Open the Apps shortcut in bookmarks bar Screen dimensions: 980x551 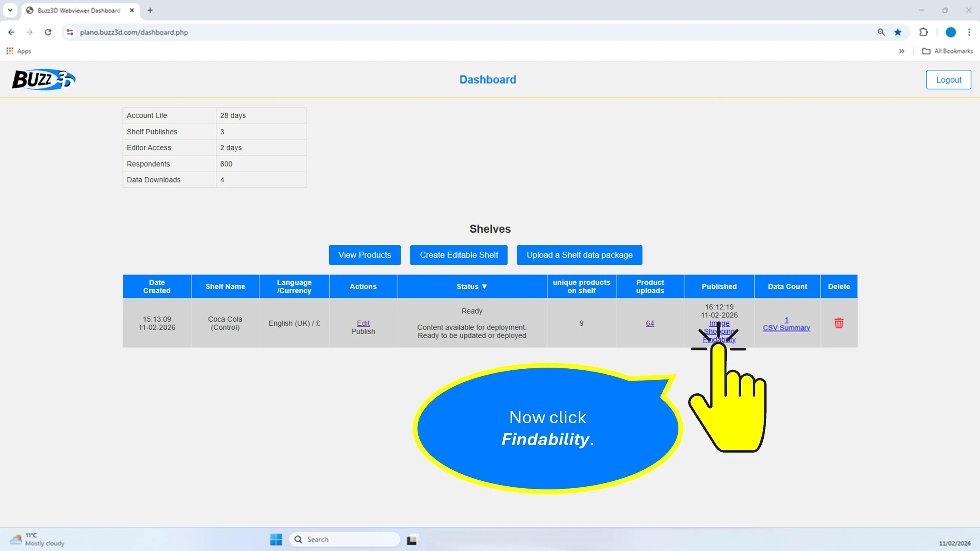click(18, 51)
